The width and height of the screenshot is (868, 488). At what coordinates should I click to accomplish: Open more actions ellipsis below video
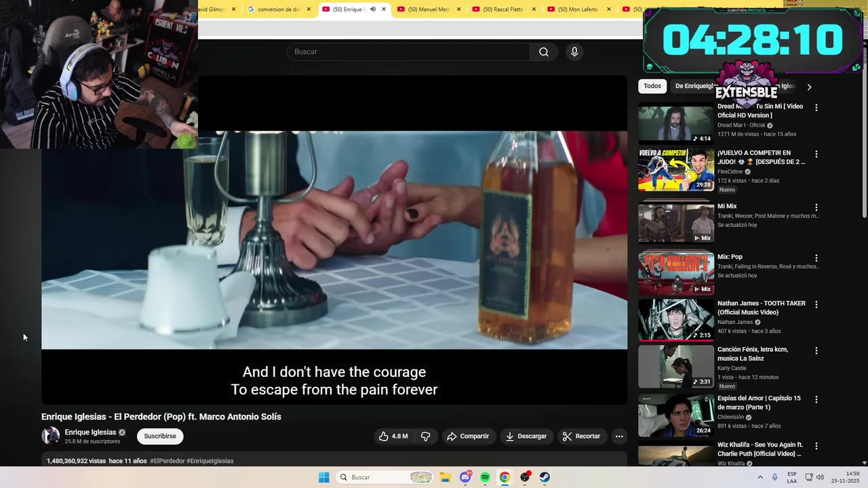click(619, 436)
